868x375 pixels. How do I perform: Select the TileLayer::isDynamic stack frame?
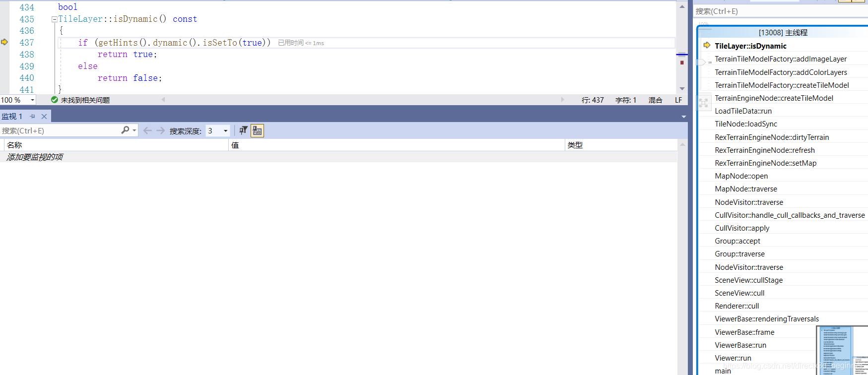point(750,46)
